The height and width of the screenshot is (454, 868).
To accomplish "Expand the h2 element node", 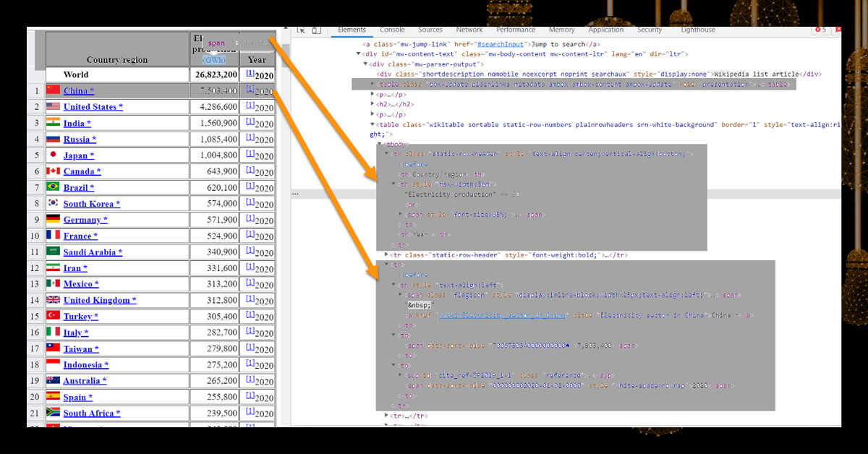I will point(373,105).
